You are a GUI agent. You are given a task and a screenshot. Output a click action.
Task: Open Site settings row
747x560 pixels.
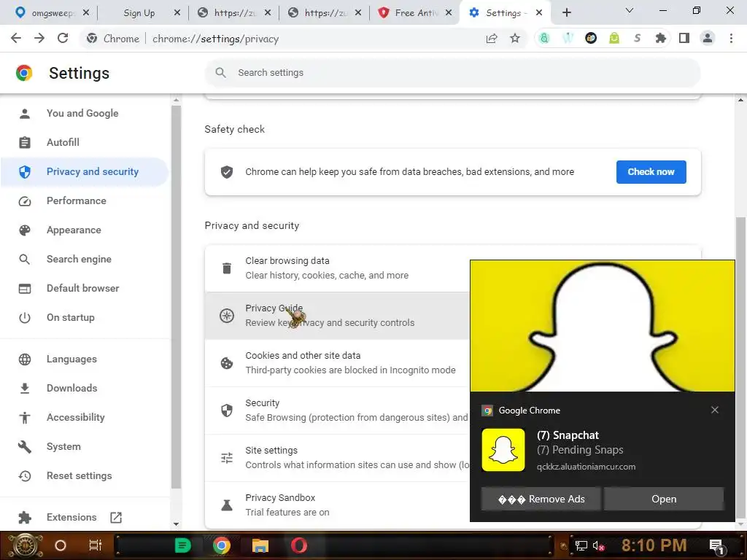[x=337, y=458]
